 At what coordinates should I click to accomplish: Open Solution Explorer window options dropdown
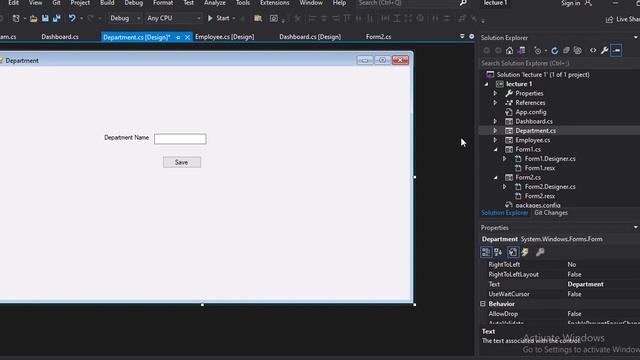click(x=636, y=38)
